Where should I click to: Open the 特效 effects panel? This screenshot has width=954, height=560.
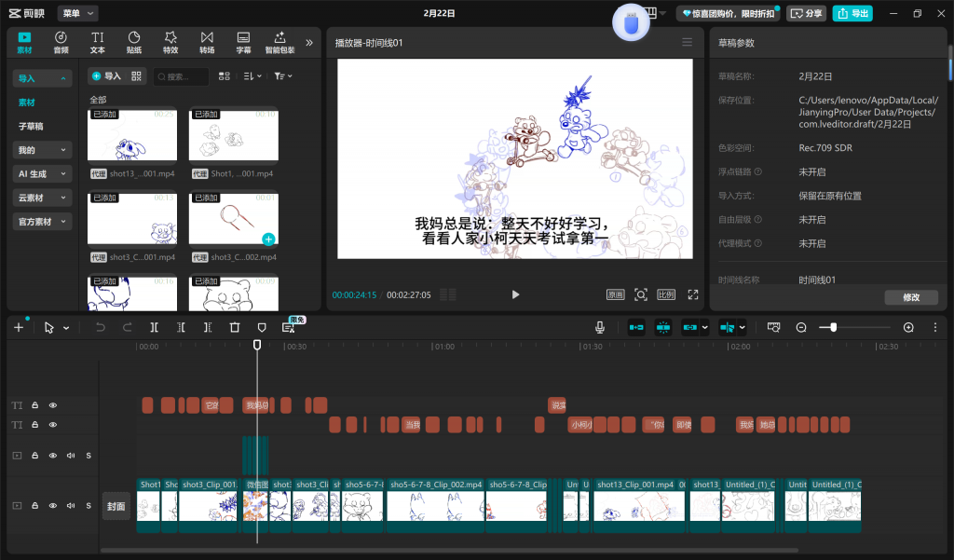click(170, 42)
